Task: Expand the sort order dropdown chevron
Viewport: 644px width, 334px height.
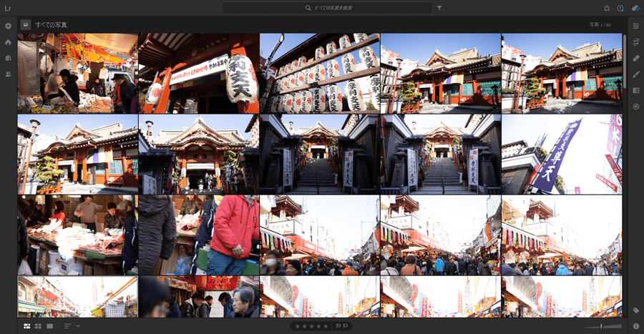Action: (77, 326)
